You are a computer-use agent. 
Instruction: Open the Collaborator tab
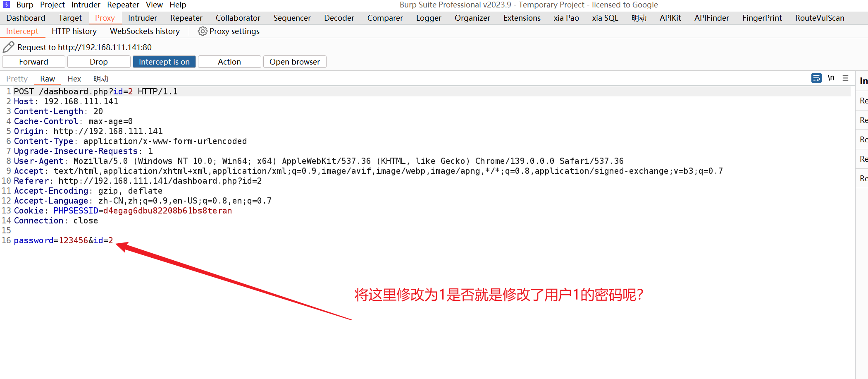tap(238, 18)
